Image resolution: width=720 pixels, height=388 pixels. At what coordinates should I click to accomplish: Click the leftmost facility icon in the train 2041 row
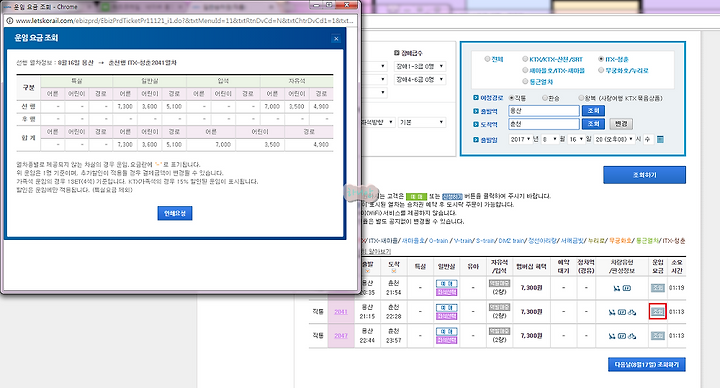612,312
